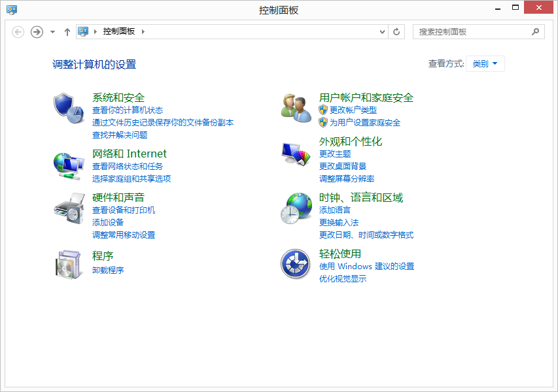
Task: Click 查看你的计算机状态 link
Action: coord(128,110)
